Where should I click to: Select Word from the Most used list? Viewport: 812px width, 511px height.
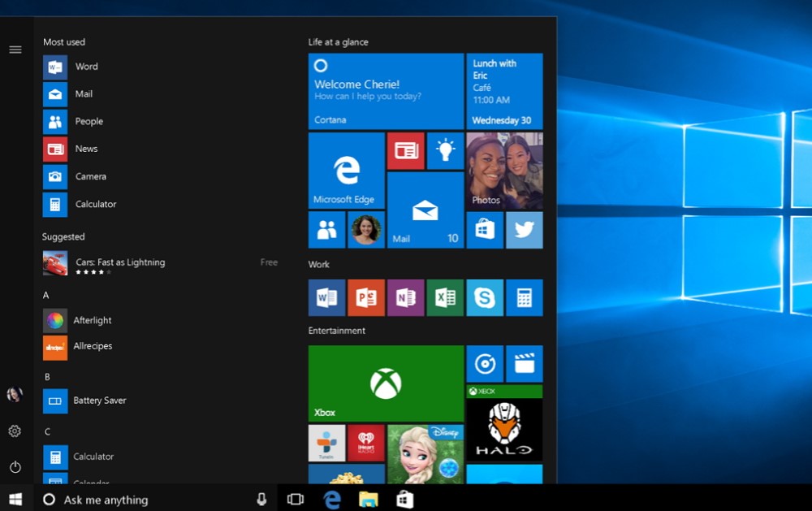(x=86, y=67)
